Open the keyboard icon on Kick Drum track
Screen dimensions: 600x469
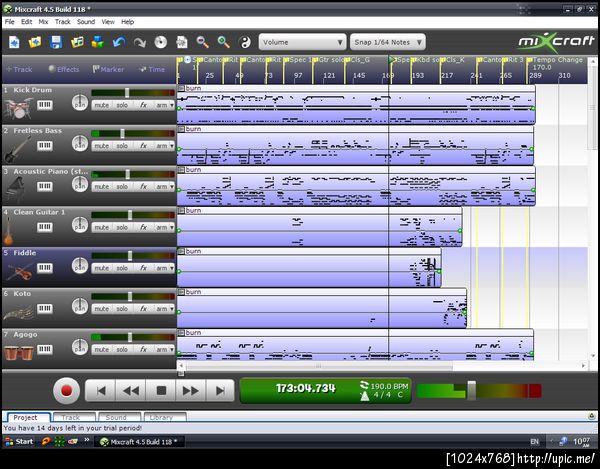tap(45, 105)
